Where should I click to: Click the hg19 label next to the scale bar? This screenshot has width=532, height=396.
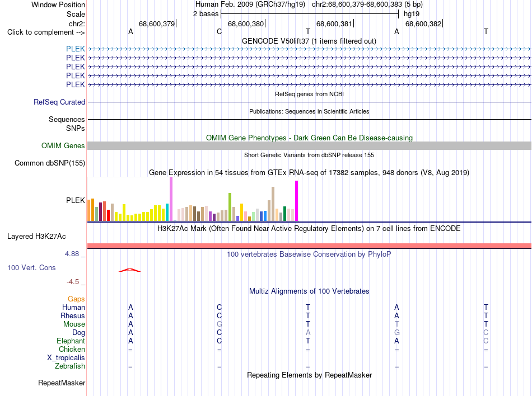coord(412,14)
